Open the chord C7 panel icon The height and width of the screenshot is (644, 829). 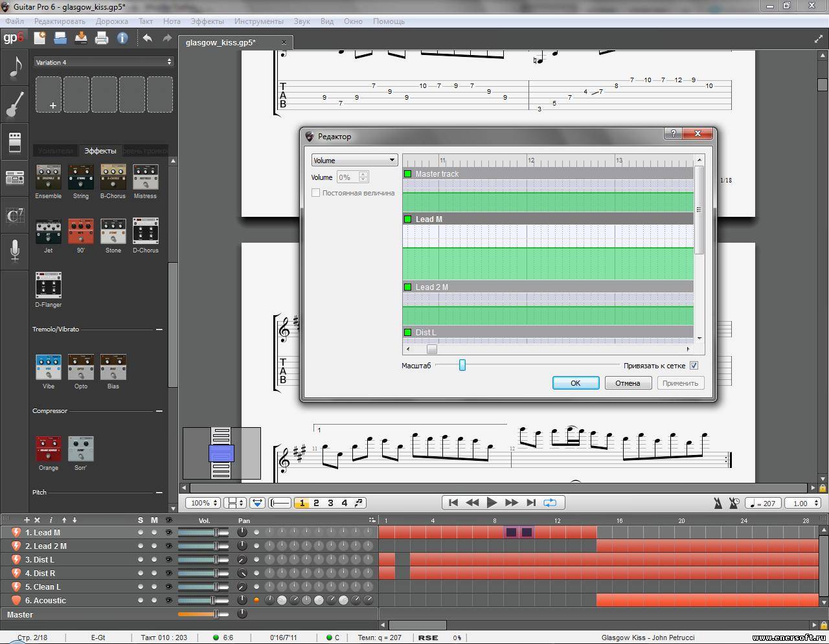[15, 215]
